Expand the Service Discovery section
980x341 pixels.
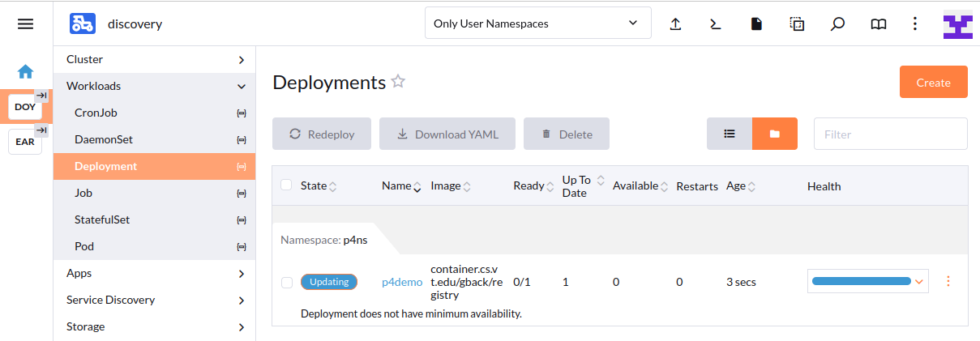point(154,300)
